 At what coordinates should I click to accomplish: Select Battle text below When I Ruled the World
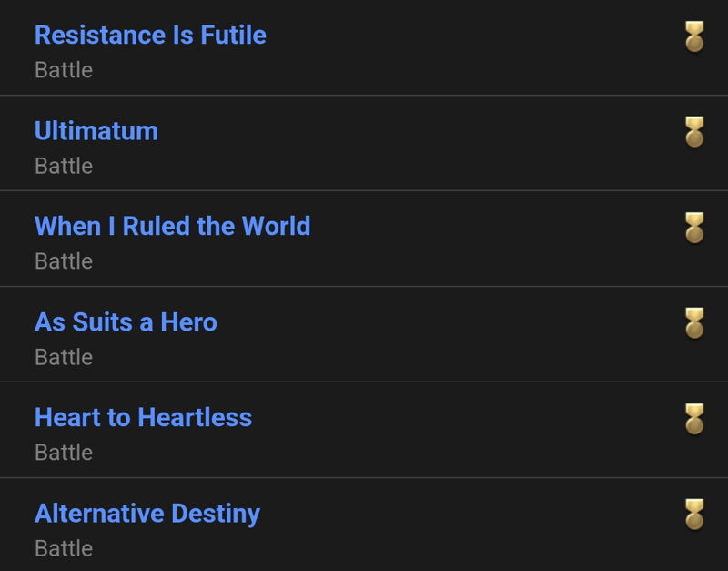point(64,261)
